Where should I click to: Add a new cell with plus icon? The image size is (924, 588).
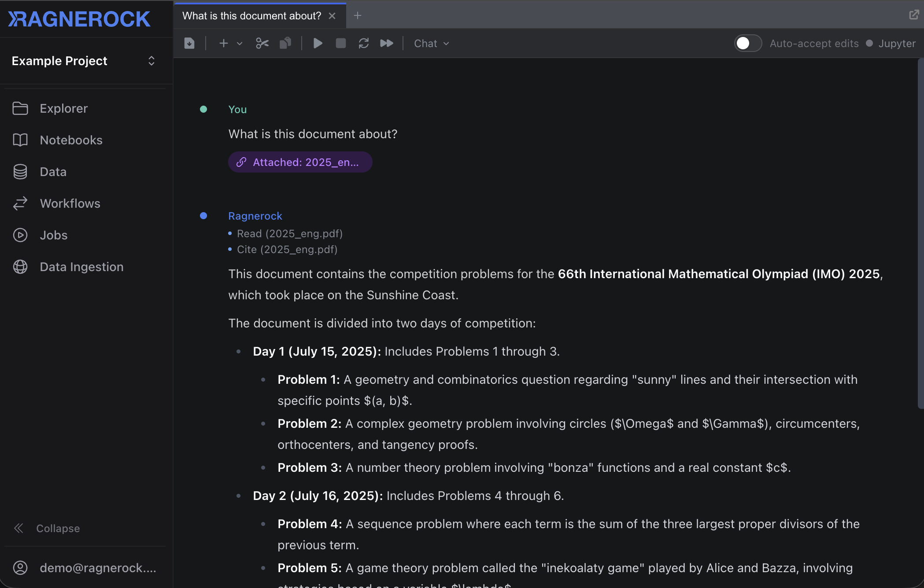224,43
